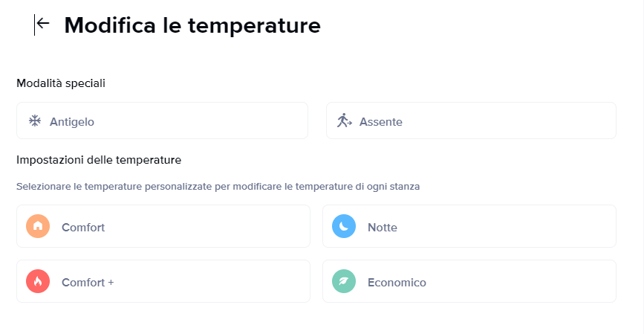Open the Comfort temperature setting label
This screenshot has height=334, width=644.
point(83,228)
